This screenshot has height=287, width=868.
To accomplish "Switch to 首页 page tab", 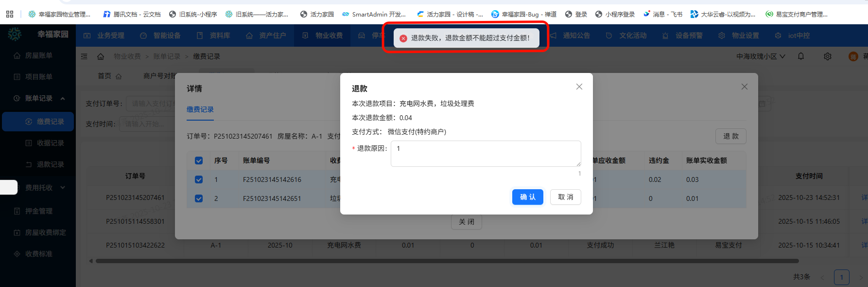I will [109, 76].
